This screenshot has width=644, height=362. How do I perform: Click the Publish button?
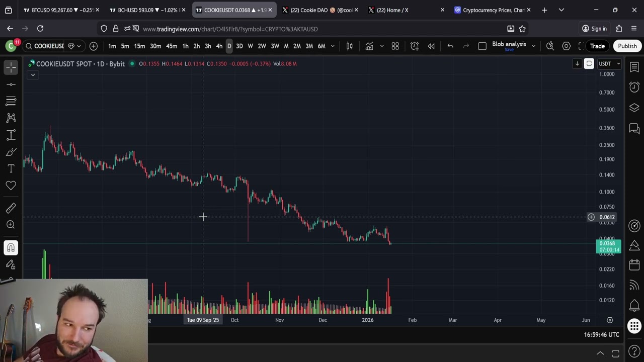(x=627, y=46)
